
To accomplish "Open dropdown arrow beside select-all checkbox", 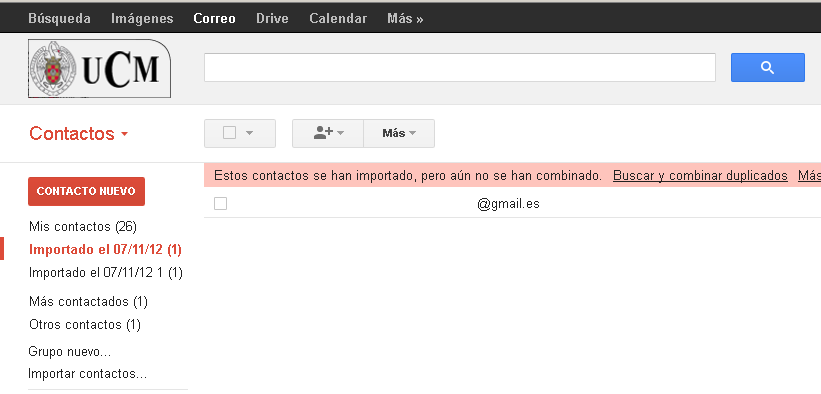I will (249, 133).
